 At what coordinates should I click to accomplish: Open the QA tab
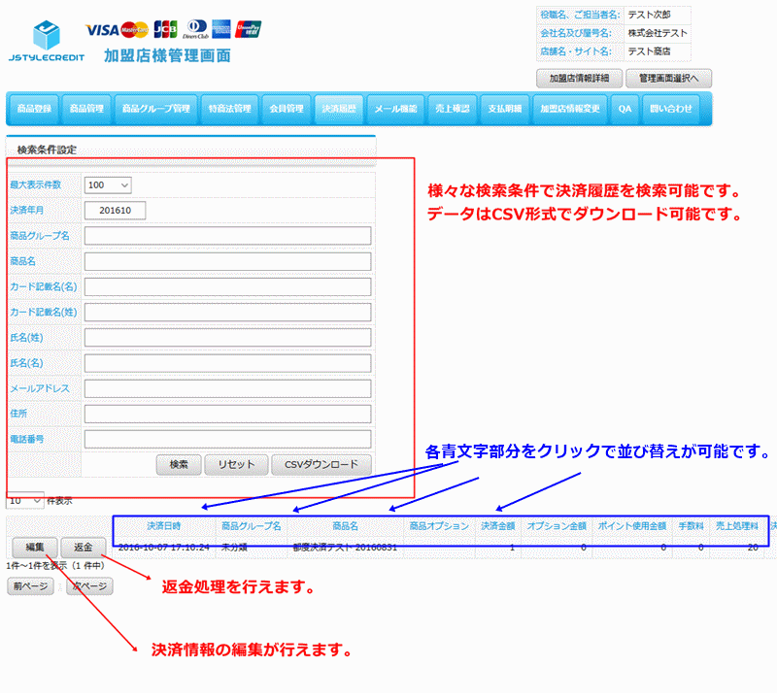625,109
